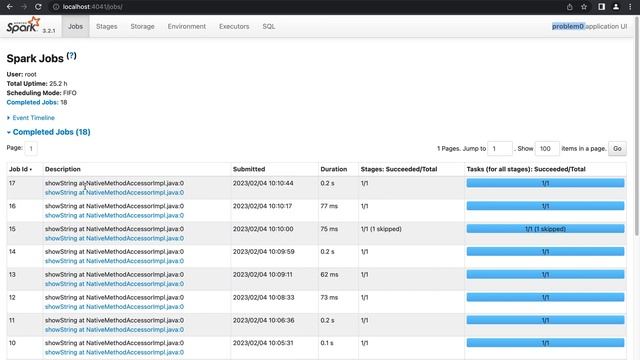
Task: Sort by the Description column header
Action: click(63, 169)
